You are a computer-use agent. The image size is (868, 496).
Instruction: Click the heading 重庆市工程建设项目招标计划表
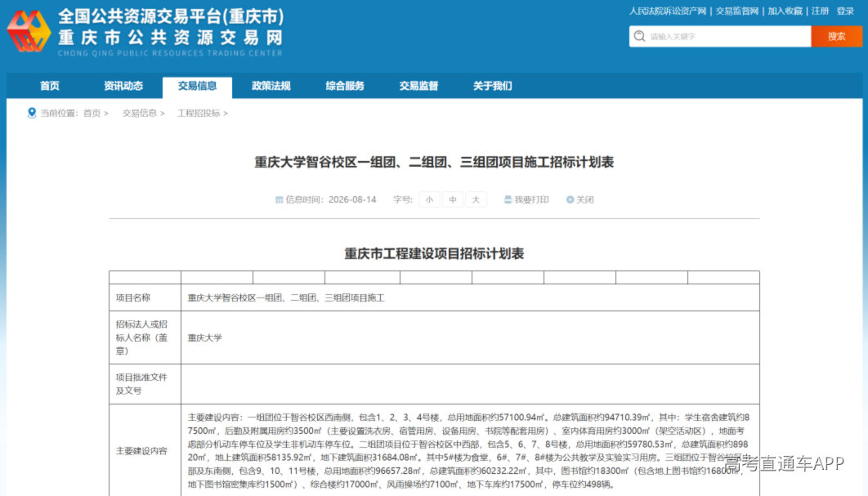(x=434, y=253)
